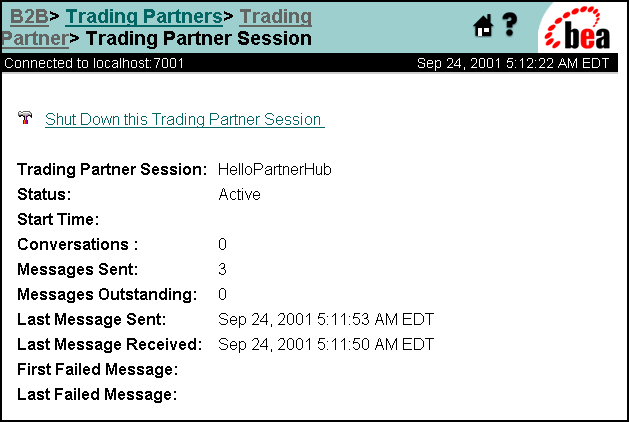
Task: Click the Connected to localhost:7001 status text
Action: point(94,63)
